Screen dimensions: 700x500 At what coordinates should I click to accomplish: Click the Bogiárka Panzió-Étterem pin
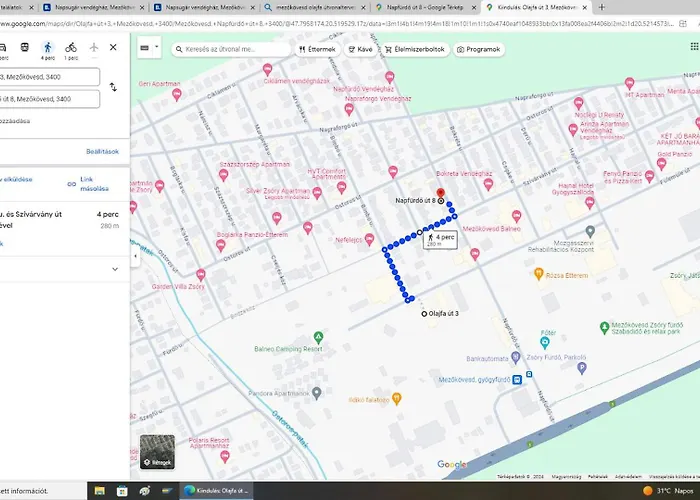(220, 245)
